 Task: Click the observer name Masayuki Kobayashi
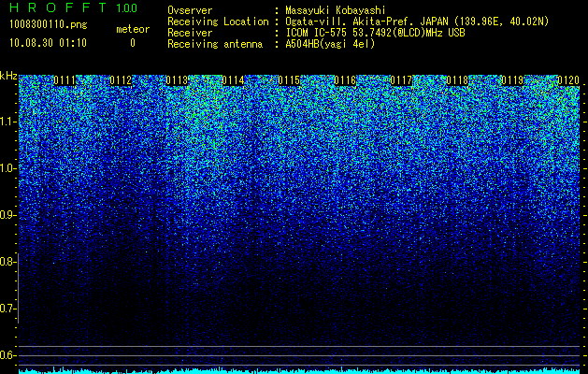click(336, 10)
